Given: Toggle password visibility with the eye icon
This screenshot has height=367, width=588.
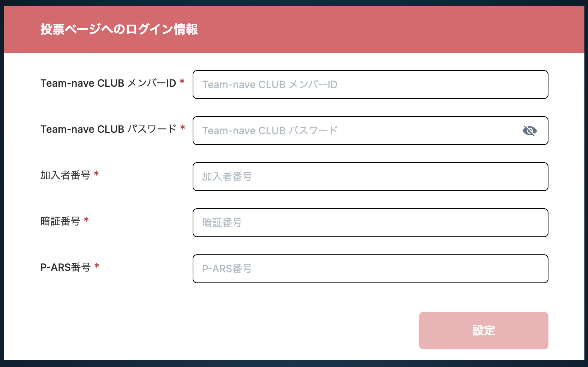Looking at the screenshot, I should point(529,131).
